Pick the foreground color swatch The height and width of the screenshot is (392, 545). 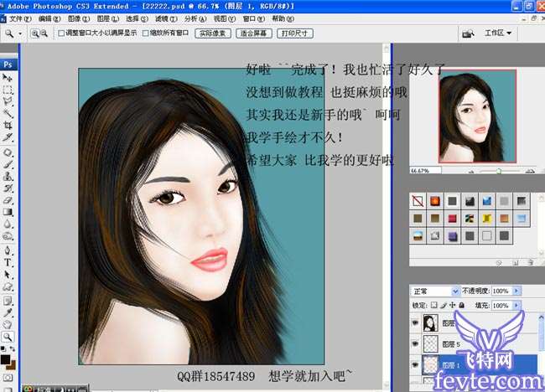tap(5, 359)
